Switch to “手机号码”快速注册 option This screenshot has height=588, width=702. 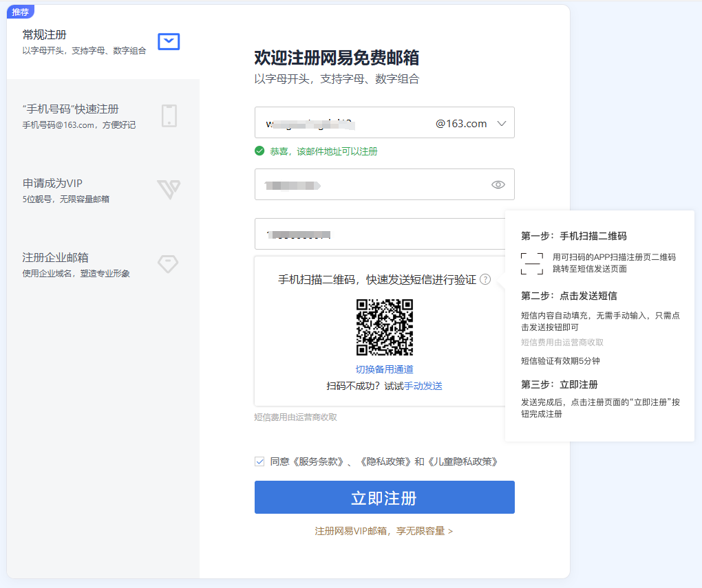pos(103,116)
